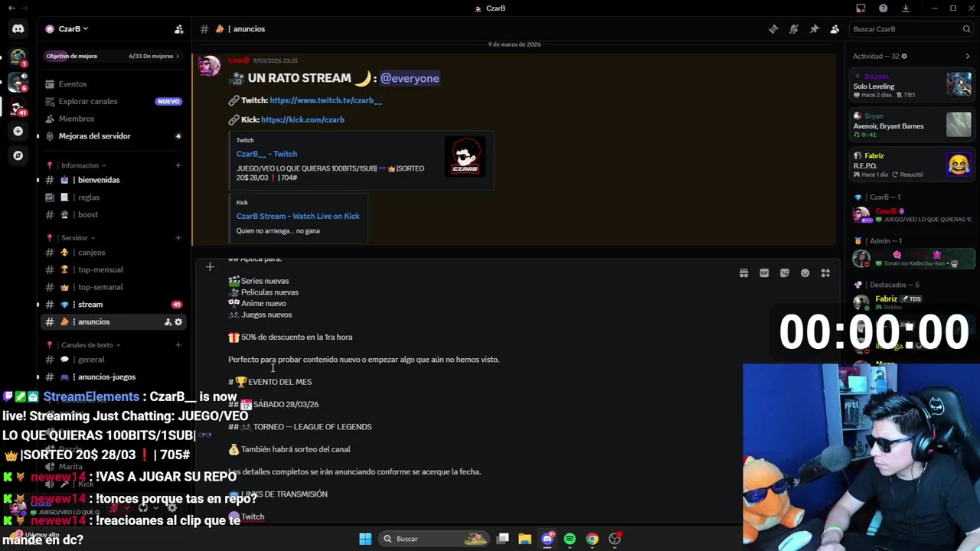Open Mejoras del servidor
Viewport: 980px width, 551px height.
(112, 136)
